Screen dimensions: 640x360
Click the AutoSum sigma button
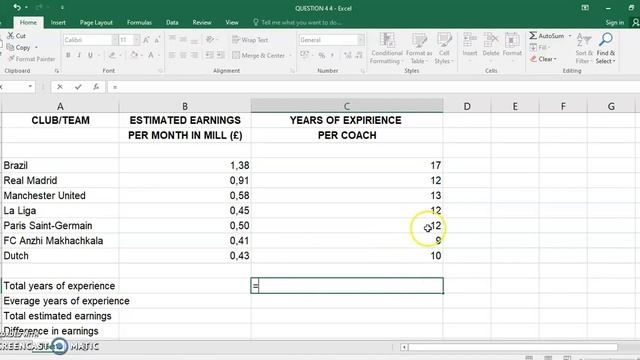(x=547, y=36)
